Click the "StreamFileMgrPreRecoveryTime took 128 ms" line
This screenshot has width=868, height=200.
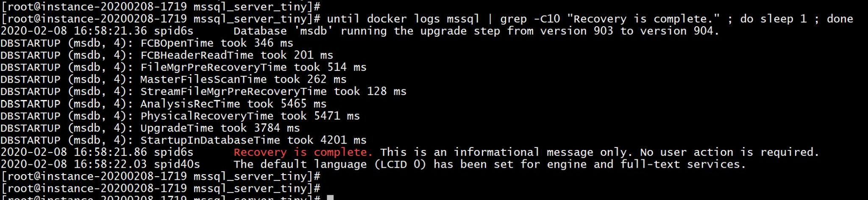coord(273,92)
